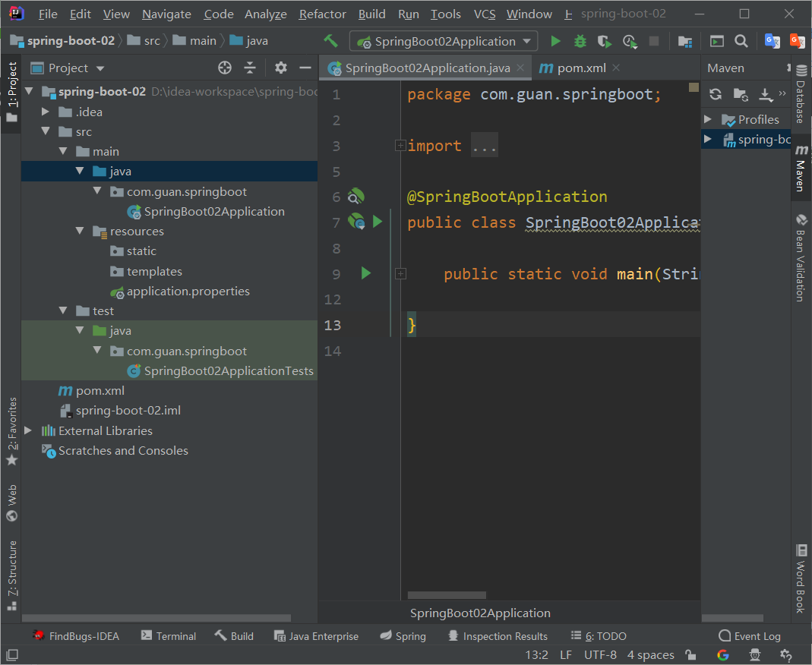
Task: Open Run Anything icon in toolbar
Action: coord(717,41)
